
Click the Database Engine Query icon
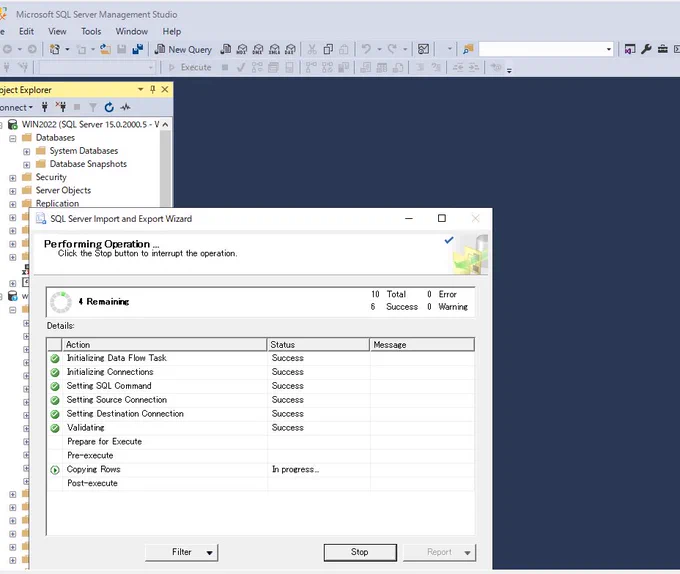(226, 49)
